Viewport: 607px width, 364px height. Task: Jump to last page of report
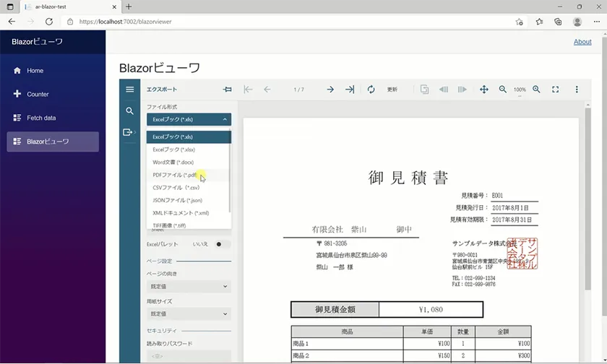click(350, 90)
